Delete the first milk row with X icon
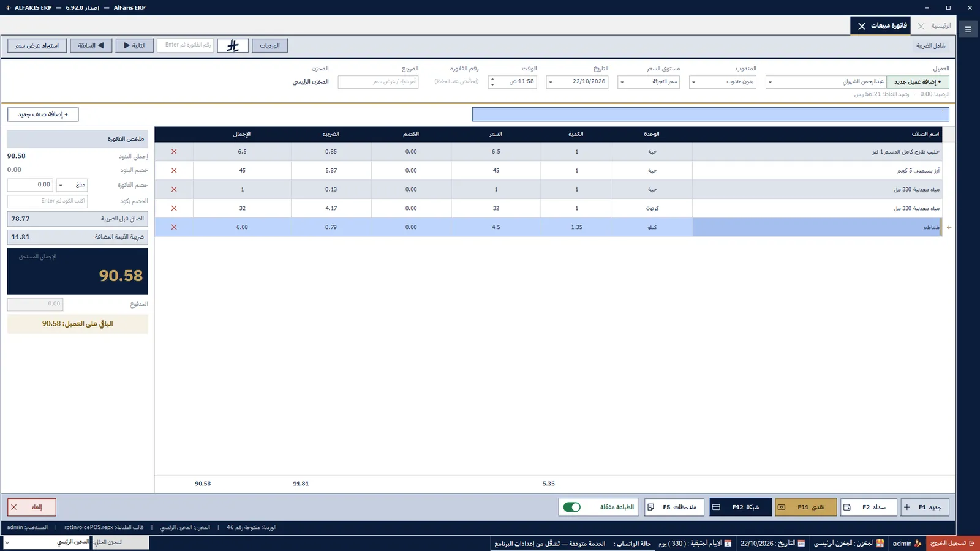Viewport: 980px width, 551px height. tap(174, 152)
